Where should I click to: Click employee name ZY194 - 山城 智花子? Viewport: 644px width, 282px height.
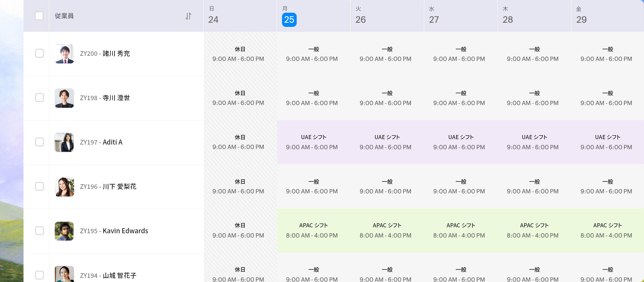(108, 276)
